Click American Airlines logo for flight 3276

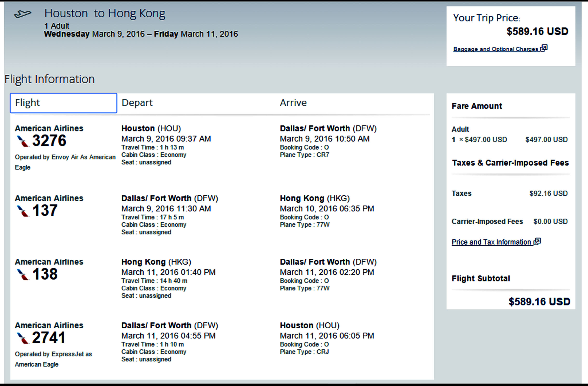[23, 141]
